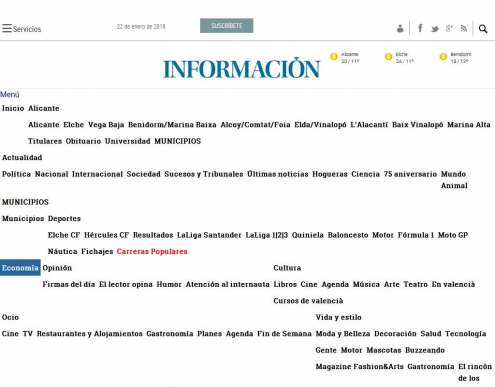
Task: Click the INFORMACIÓN newspaper logo
Action: pos(241,68)
